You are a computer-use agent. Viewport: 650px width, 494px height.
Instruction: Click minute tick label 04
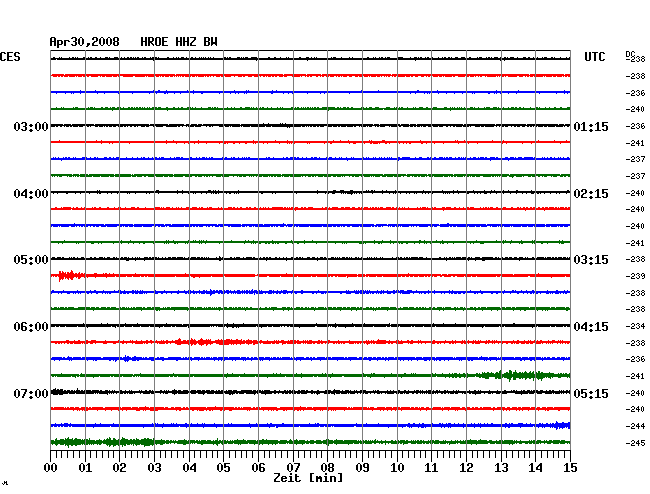coord(189,468)
